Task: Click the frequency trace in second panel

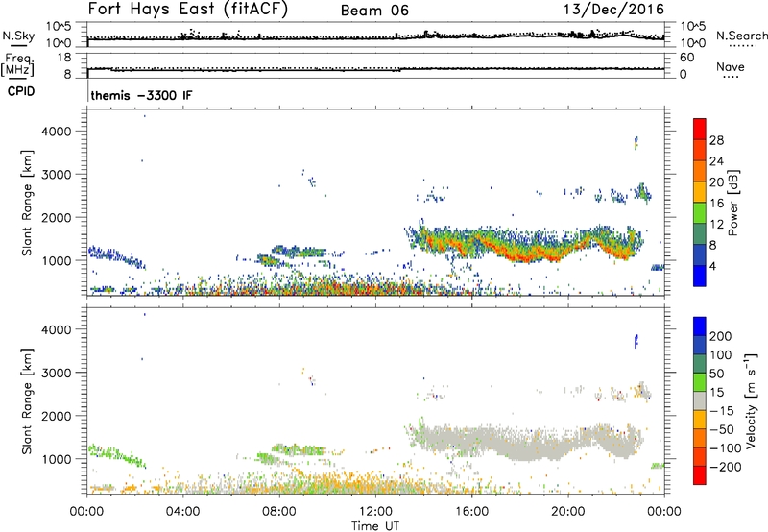Action: 375,69
